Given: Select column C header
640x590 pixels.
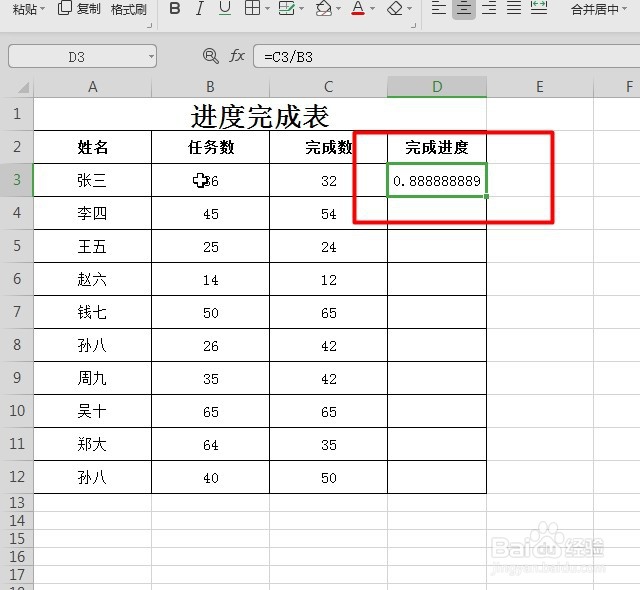Looking at the screenshot, I should [329, 87].
